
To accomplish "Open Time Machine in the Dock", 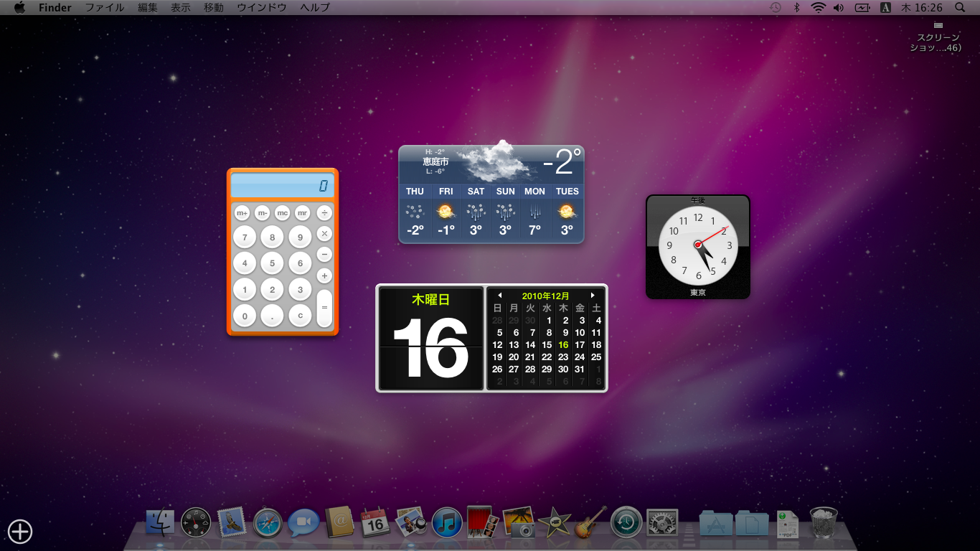I will 626,522.
